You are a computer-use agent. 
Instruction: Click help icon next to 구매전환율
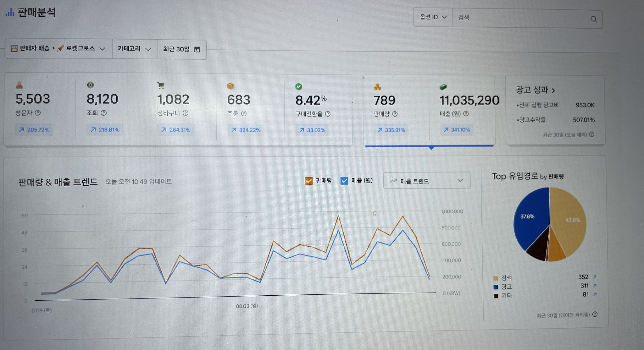click(x=328, y=114)
